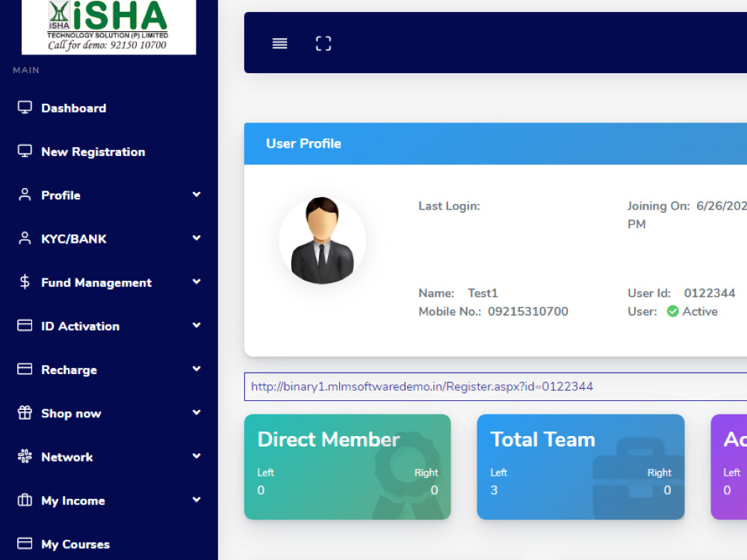Click the Fund Management dollar icon

click(25, 282)
